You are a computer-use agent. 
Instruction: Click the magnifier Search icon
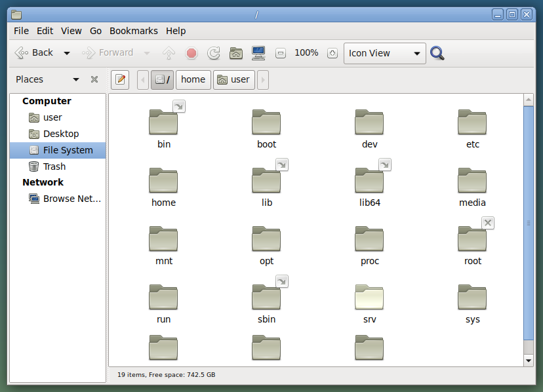(437, 53)
